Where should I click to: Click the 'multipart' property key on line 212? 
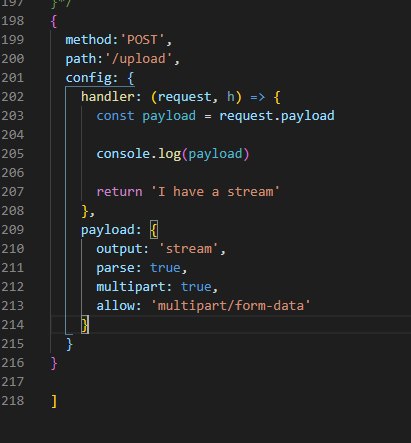131,287
